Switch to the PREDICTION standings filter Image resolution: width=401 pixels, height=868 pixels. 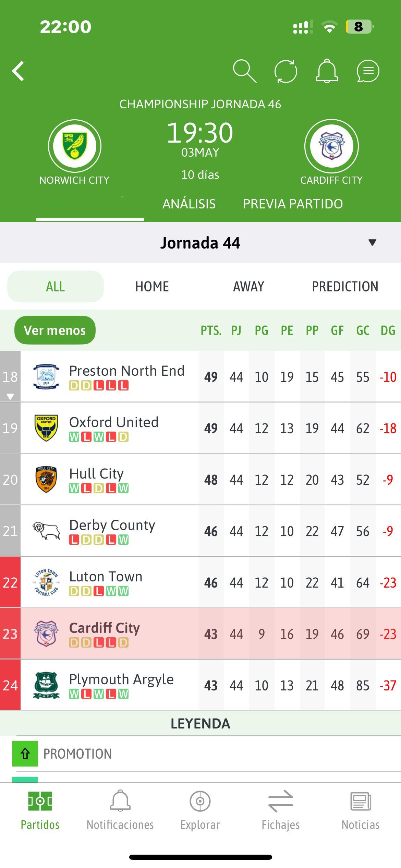(x=345, y=287)
